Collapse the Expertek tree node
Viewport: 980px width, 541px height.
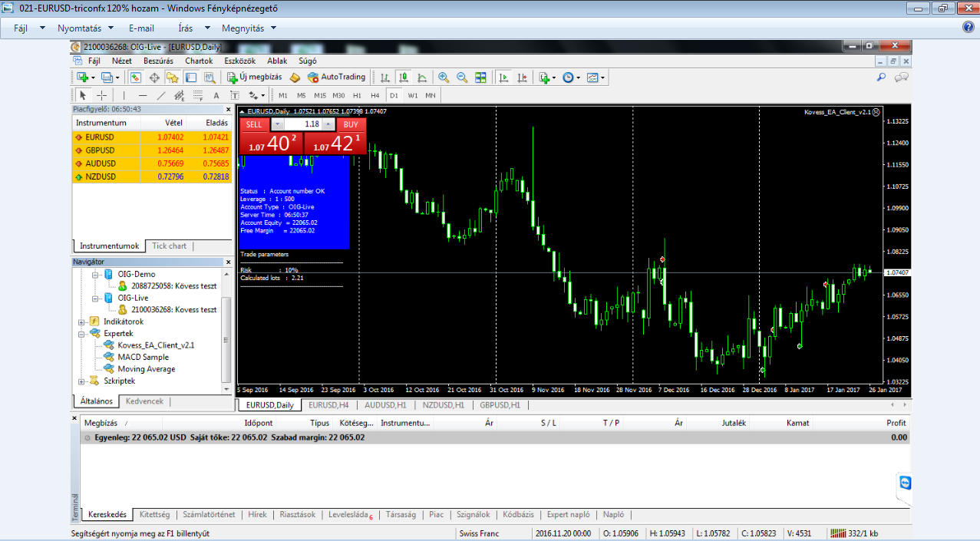click(x=83, y=334)
